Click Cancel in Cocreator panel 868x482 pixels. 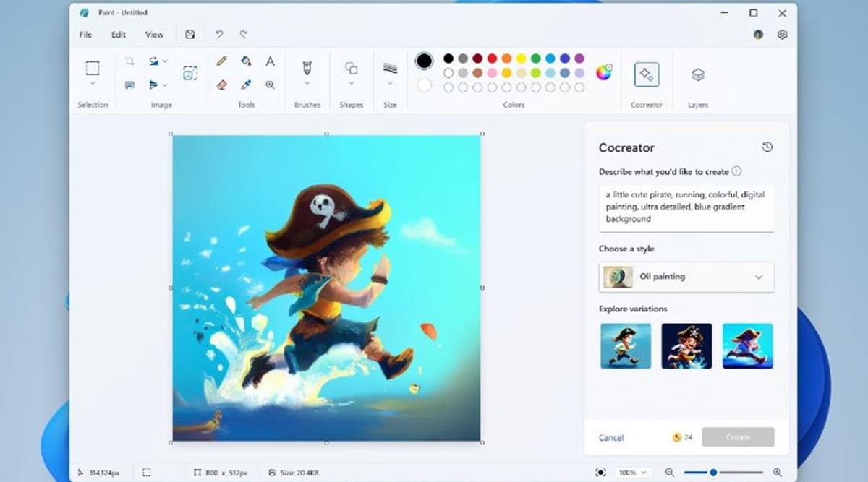(611, 437)
